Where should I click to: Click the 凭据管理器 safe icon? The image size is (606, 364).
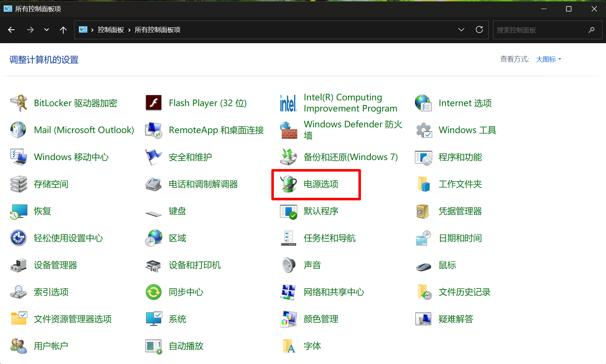[x=424, y=211]
